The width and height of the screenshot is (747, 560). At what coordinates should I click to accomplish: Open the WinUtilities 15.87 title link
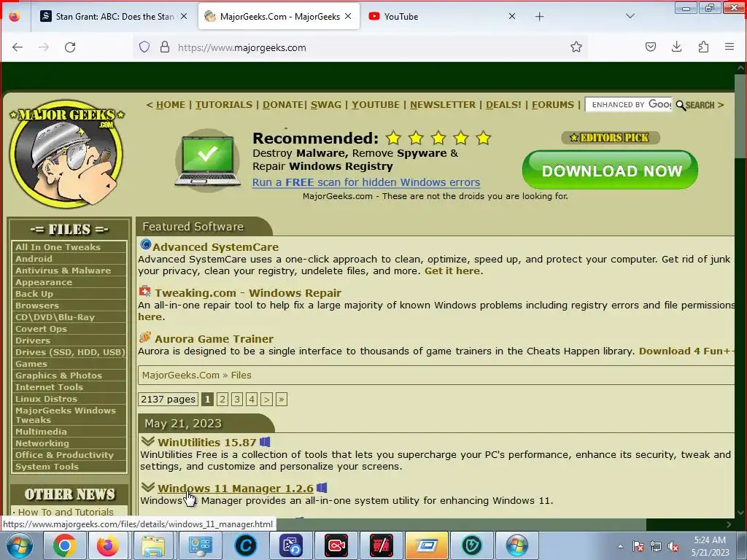pos(206,443)
